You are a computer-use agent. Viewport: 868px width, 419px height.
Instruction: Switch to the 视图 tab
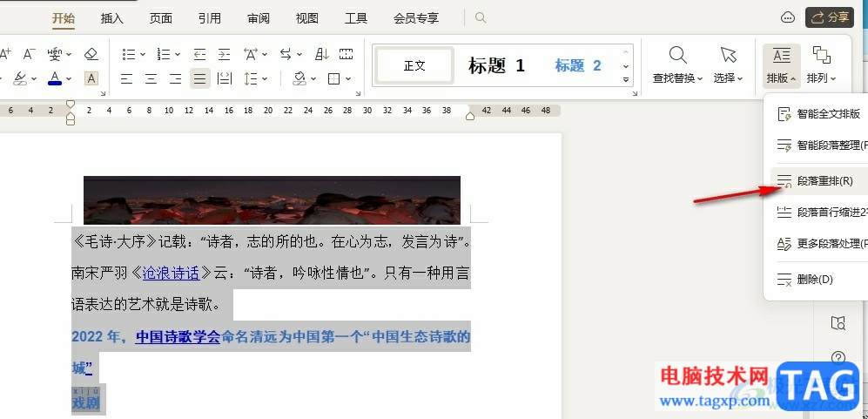pos(306,18)
